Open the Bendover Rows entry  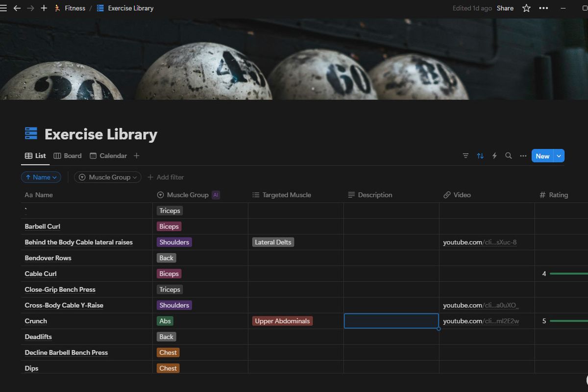(x=48, y=258)
